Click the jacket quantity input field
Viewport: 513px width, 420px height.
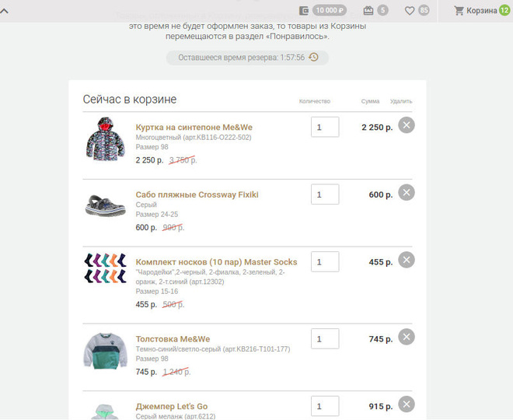pos(325,127)
